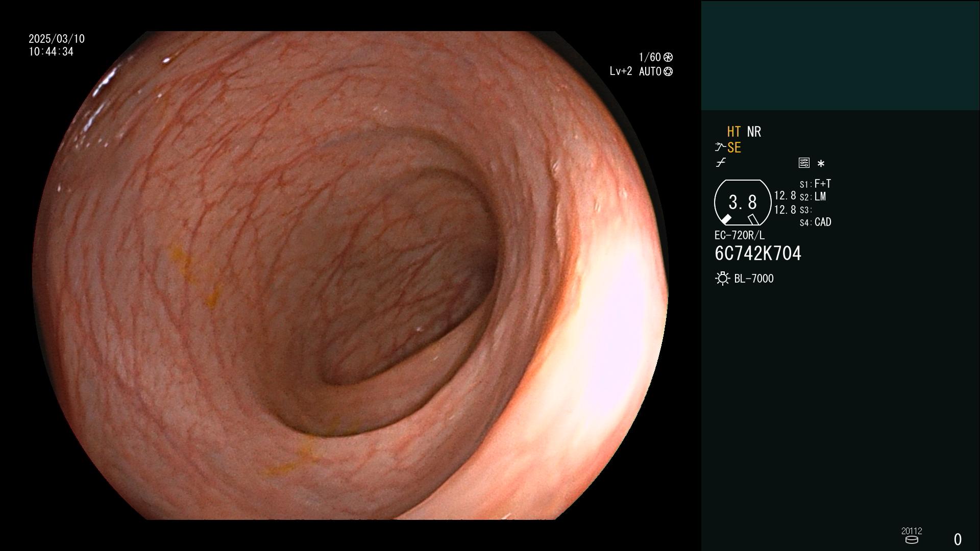Select the SE emphasis label

coord(734,147)
